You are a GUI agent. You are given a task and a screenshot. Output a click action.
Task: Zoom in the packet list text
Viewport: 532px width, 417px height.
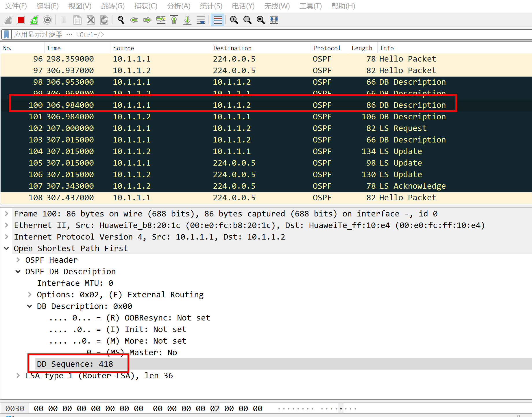click(234, 20)
